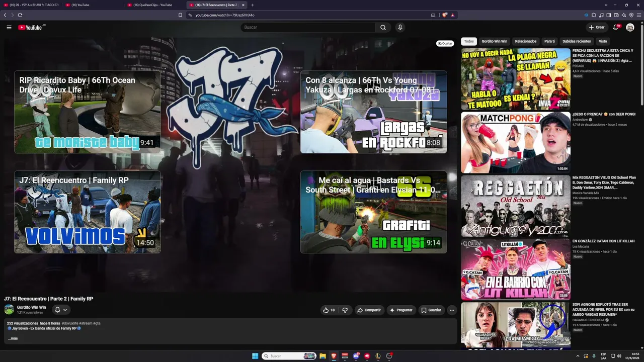Dislike the video with thumbs down
The height and width of the screenshot is (362, 644).
345,310
